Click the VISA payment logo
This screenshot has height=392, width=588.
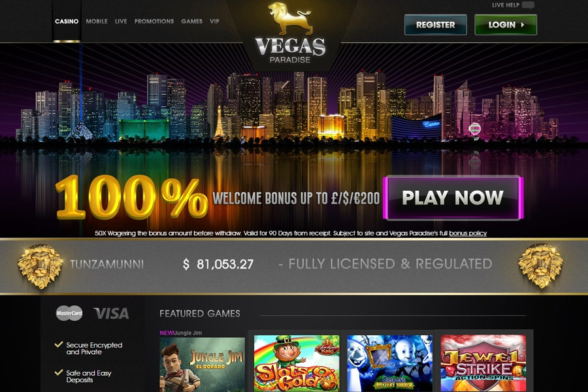111,314
